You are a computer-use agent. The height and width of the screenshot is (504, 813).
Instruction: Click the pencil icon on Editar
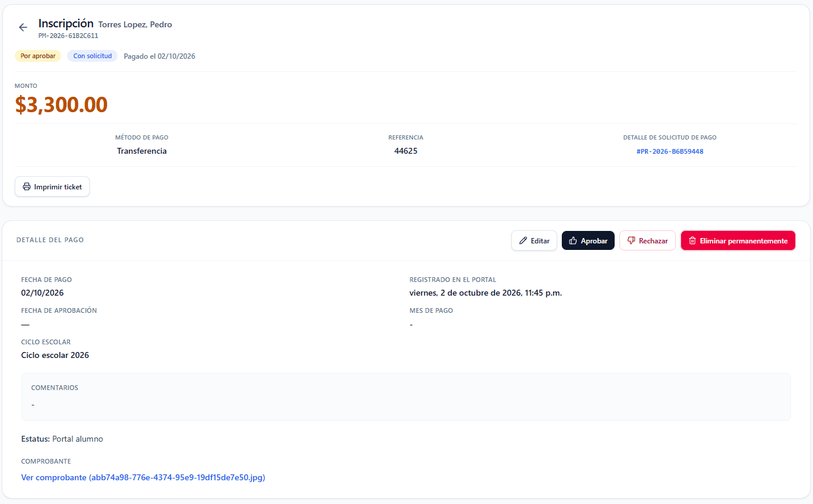(x=523, y=240)
